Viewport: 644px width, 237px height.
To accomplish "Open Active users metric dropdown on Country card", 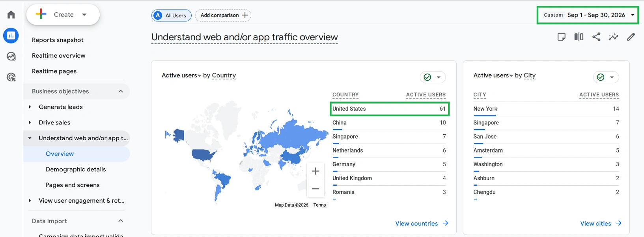I will point(181,75).
